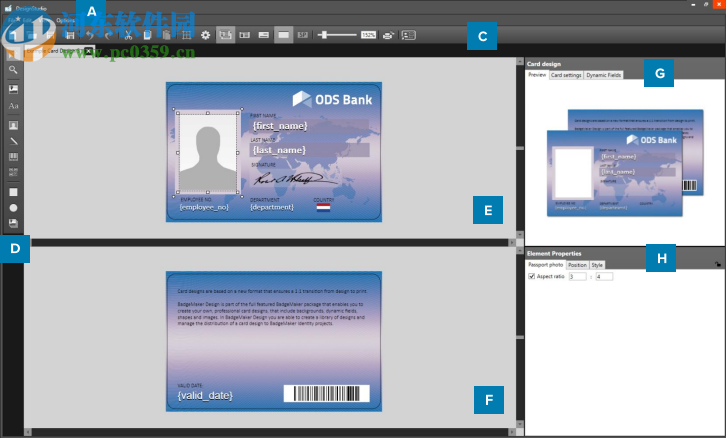The width and height of the screenshot is (726, 438).
Task: Click the SP toolbar button
Action: click(x=303, y=35)
